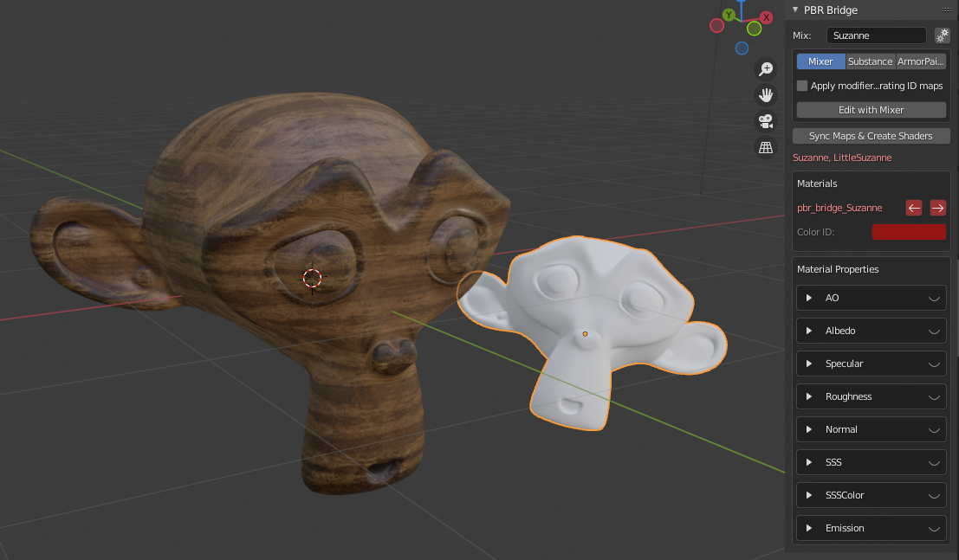
Task: Open the Roughness dropdown chevron
Action: click(934, 397)
